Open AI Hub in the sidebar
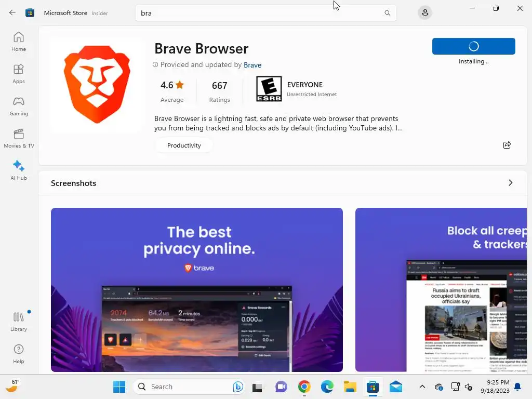Screen dimensions: 532x399 (x=19, y=170)
